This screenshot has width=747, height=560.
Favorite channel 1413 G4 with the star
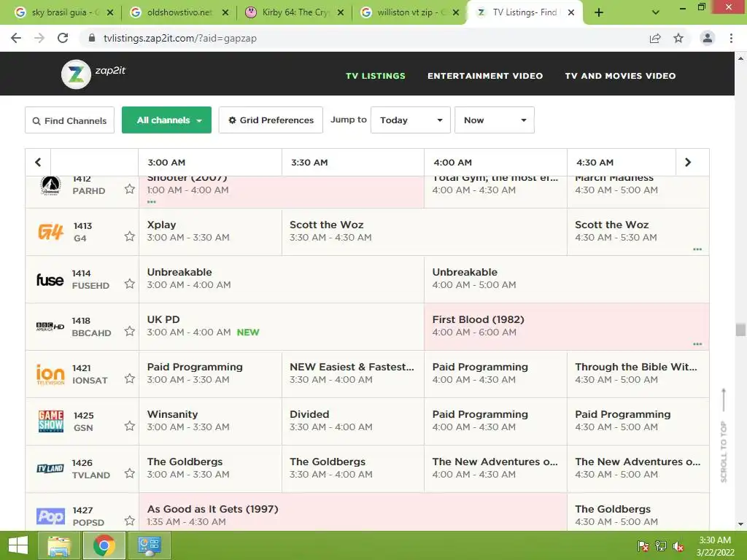coord(130,236)
